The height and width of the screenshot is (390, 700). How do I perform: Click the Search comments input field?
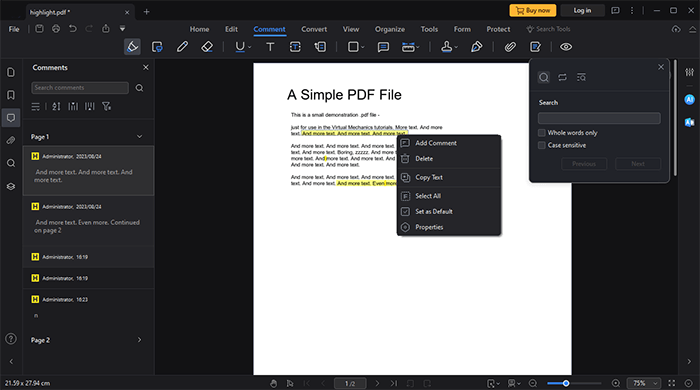80,87
